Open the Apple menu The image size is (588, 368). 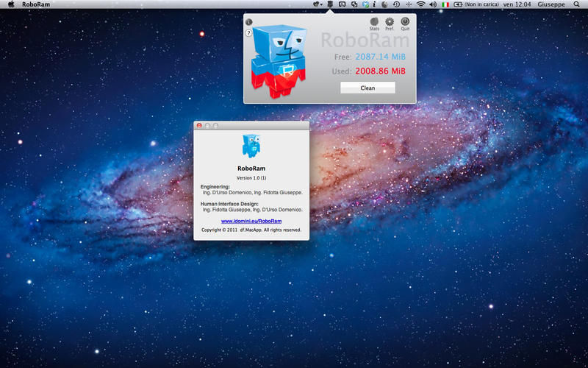click(x=10, y=4)
